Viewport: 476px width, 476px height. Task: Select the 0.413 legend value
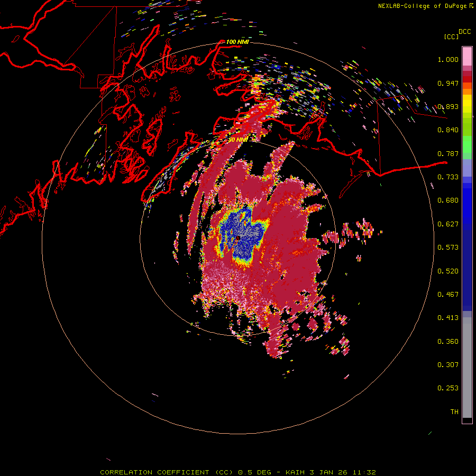click(x=448, y=318)
